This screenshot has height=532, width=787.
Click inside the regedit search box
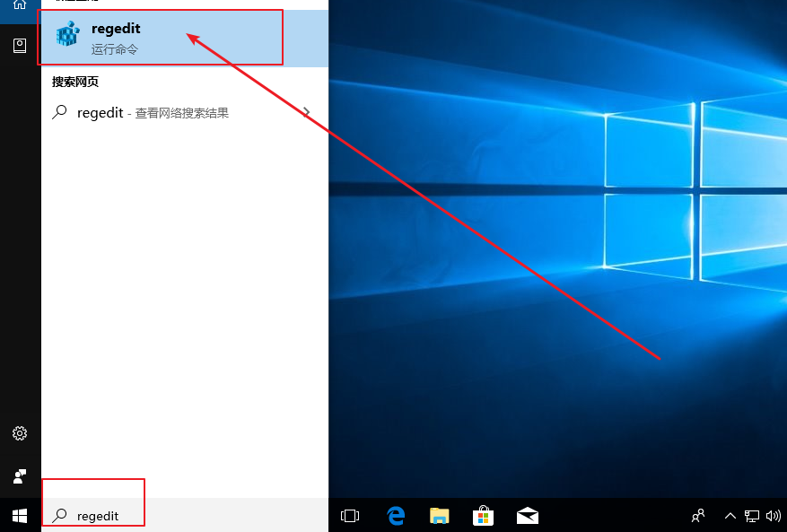click(x=99, y=516)
